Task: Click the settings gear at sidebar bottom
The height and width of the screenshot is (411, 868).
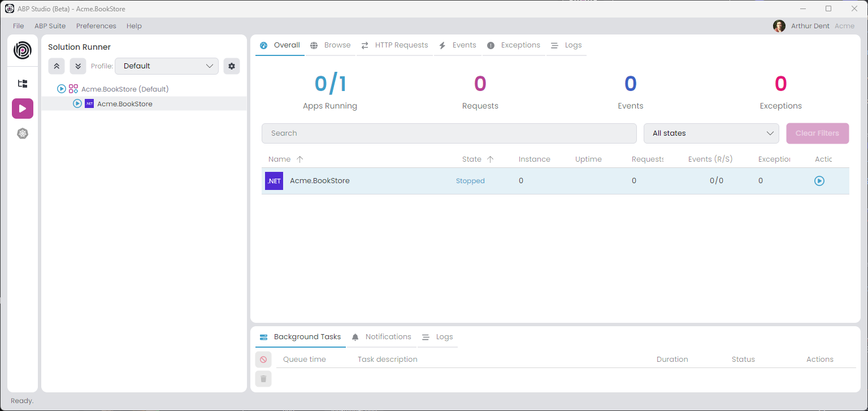Action: (23, 133)
